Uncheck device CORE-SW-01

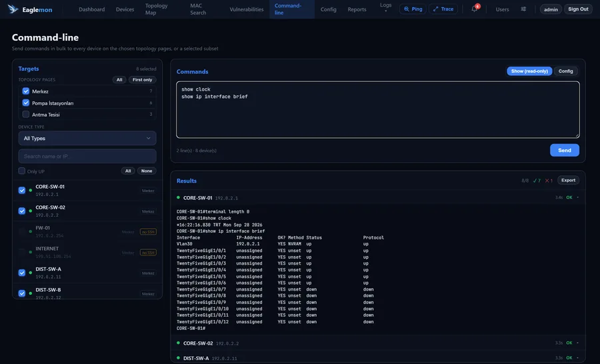point(22,190)
